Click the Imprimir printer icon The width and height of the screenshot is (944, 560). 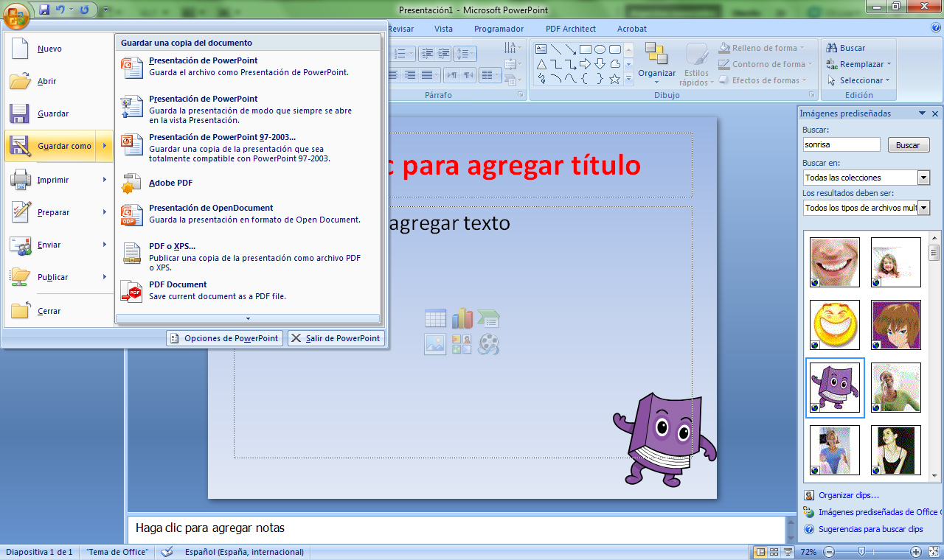tap(21, 180)
